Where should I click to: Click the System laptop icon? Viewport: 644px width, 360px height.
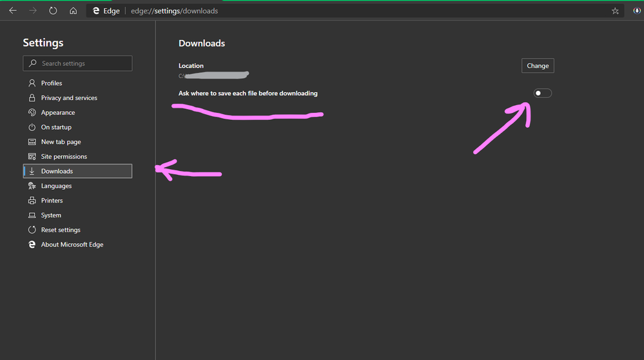point(32,215)
